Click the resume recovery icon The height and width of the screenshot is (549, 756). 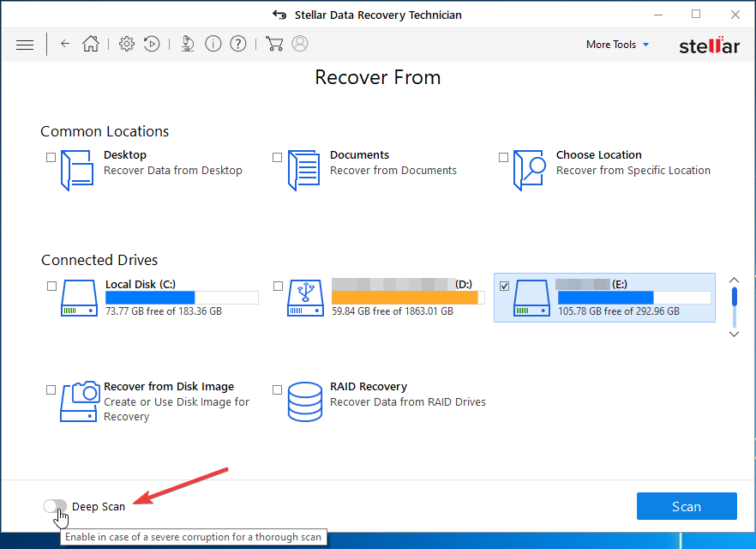pos(152,44)
